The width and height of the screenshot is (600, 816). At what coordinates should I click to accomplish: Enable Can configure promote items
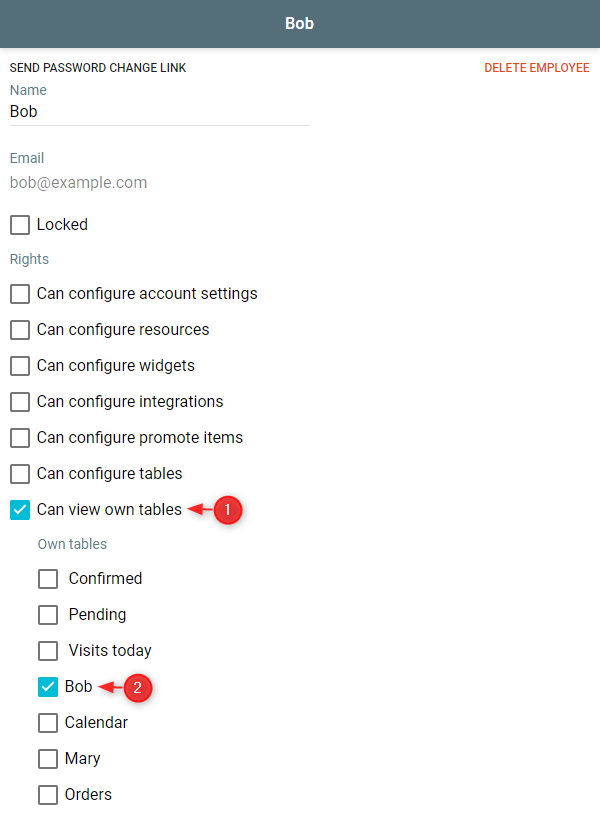pyautogui.click(x=20, y=438)
